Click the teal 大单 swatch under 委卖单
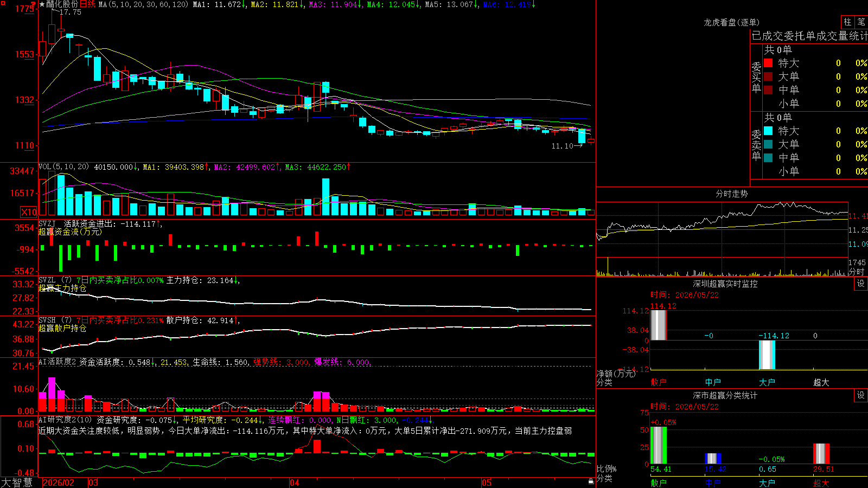 pyautogui.click(x=768, y=144)
